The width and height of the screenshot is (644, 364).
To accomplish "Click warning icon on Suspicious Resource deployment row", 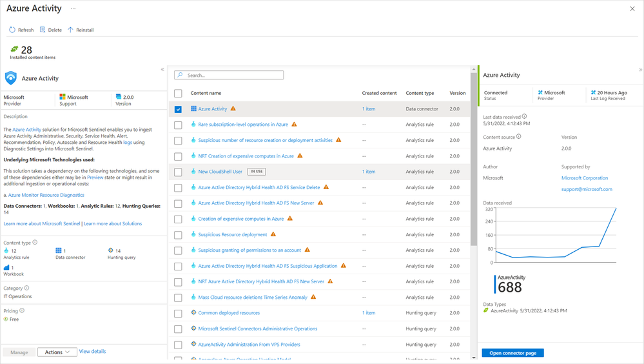I will (273, 234).
